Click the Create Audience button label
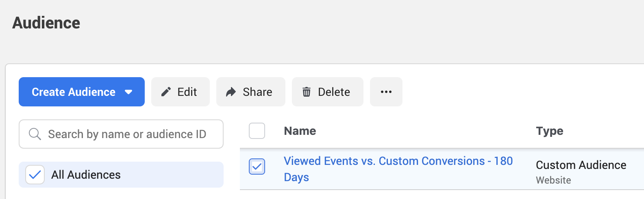This screenshot has height=199, width=644. (x=74, y=92)
